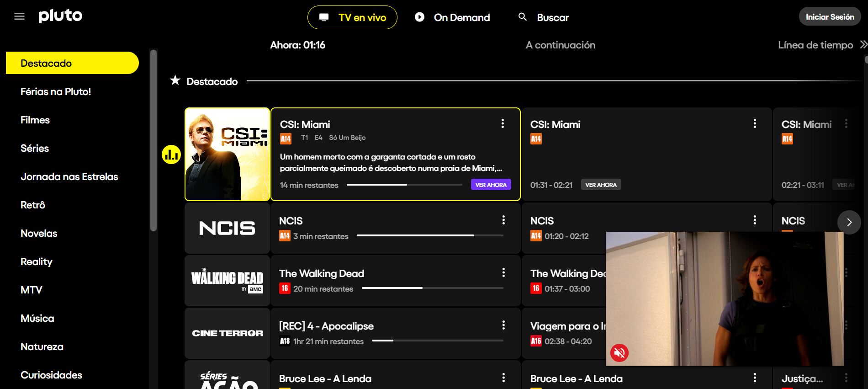Image resolution: width=868 pixels, height=389 pixels.
Task: Click the mini video player preview
Action: click(725, 298)
